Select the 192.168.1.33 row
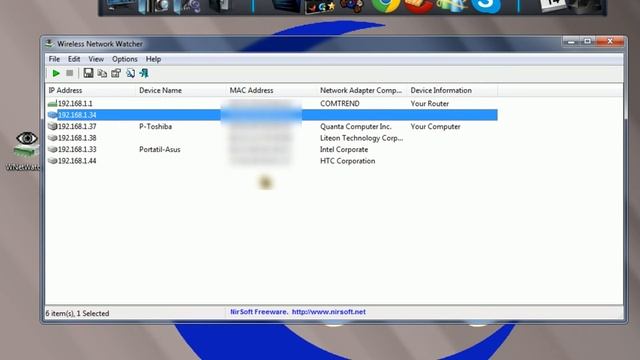This screenshot has height=360, width=640. [x=272, y=149]
